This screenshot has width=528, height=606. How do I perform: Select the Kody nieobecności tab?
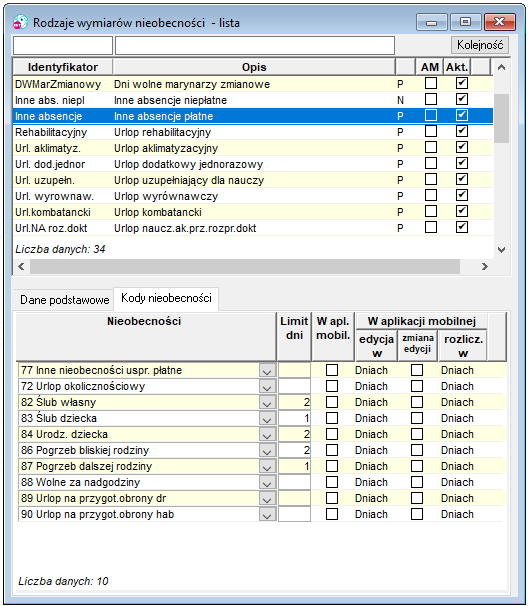[166, 298]
